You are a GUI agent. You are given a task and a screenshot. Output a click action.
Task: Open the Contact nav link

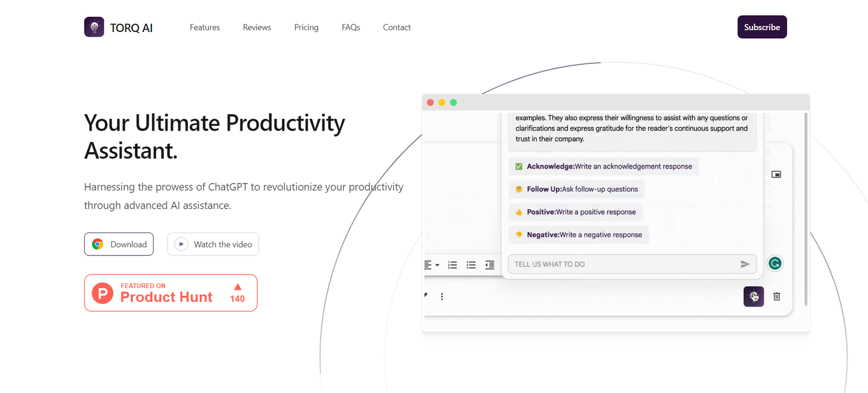[397, 27]
